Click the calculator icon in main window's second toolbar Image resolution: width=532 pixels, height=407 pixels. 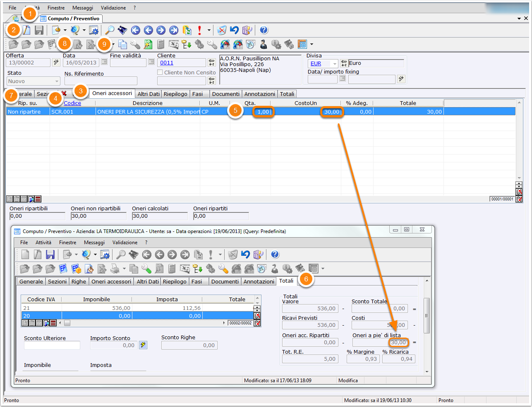pos(161,44)
